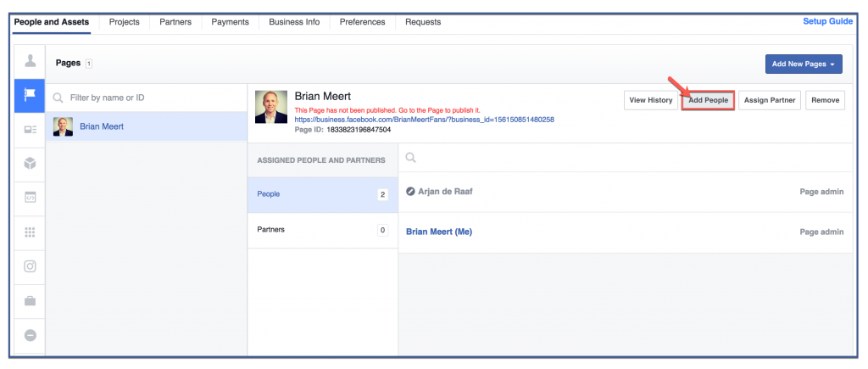Open the Business Info tab
868x369 pixels.
pyautogui.click(x=294, y=22)
